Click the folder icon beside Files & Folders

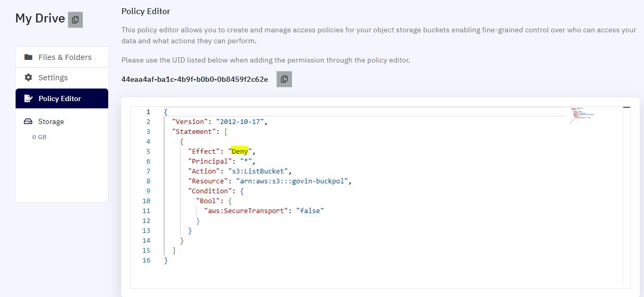[29, 57]
